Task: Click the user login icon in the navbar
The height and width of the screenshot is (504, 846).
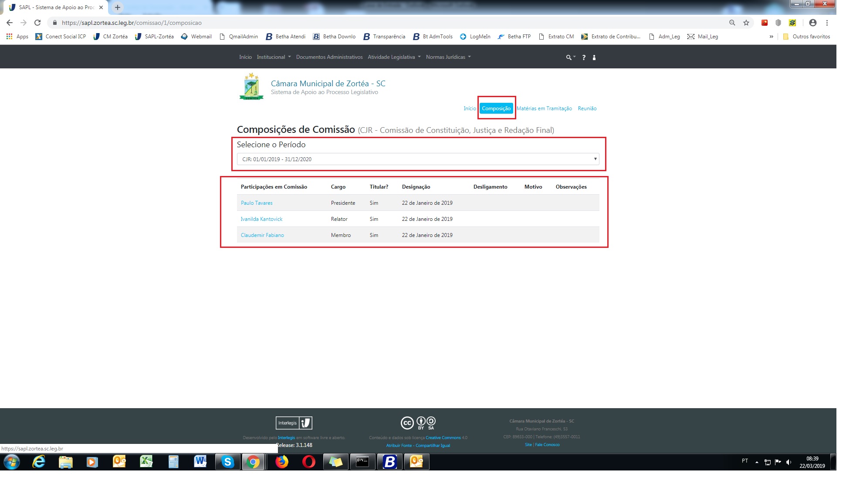Action: click(594, 58)
